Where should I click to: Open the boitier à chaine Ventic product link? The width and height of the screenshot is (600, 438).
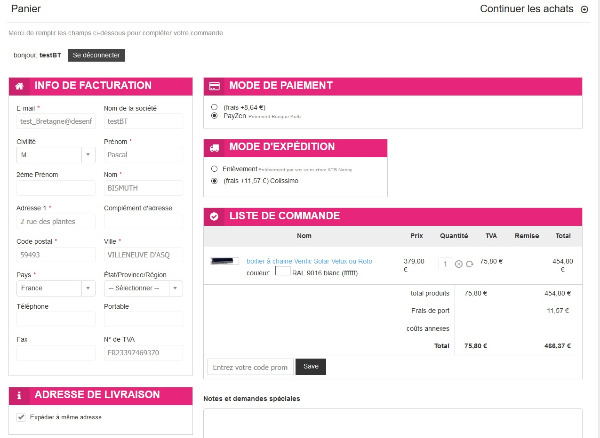pyautogui.click(x=309, y=260)
